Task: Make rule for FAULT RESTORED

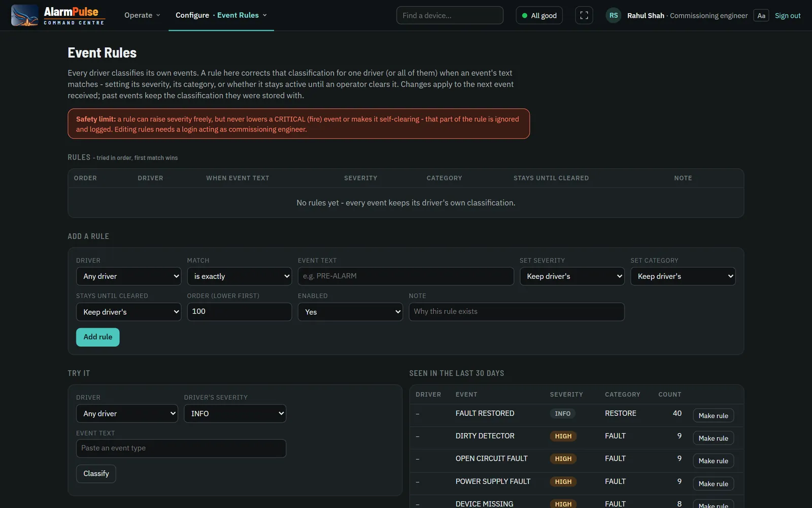Action: pyautogui.click(x=713, y=416)
